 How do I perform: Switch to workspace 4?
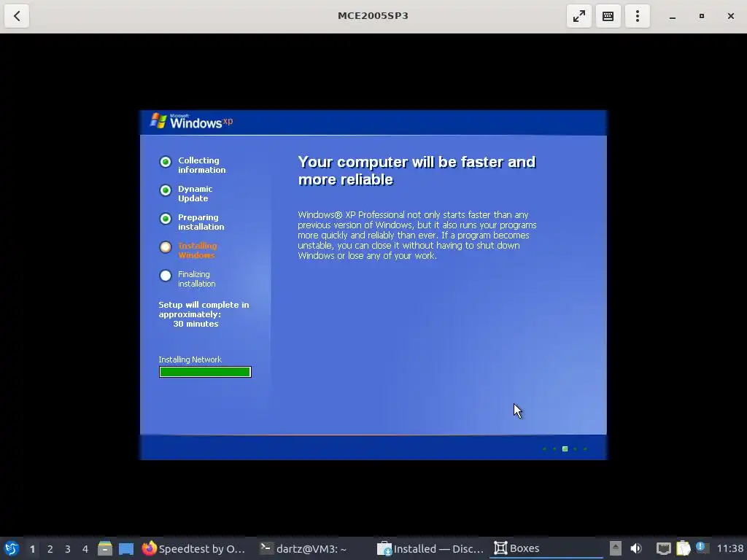point(85,549)
